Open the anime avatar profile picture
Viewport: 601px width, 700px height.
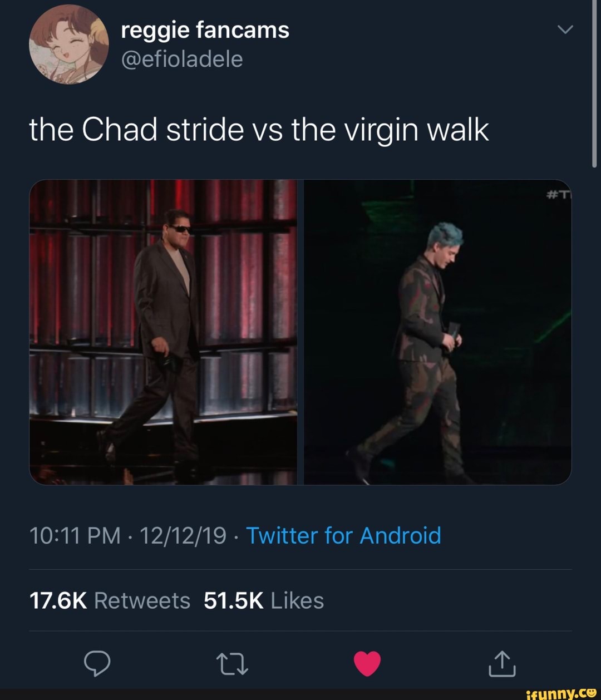point(68,45)
